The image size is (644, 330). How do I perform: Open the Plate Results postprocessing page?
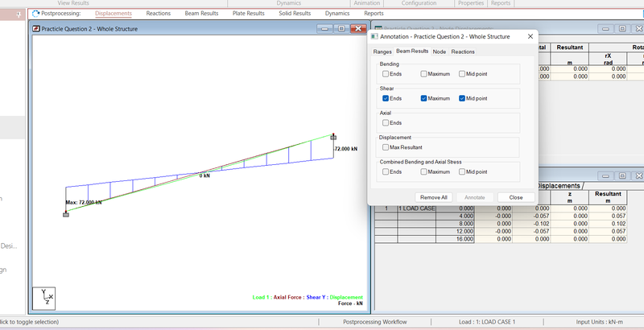[249, 13]
